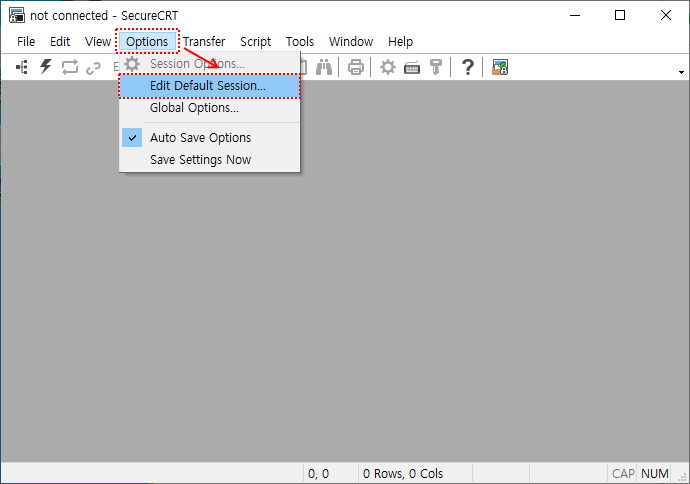The width and height of the screenshot is (690, 484).
Task: Expand the toolbar options overflow arrow
Action: click(681, 72)
